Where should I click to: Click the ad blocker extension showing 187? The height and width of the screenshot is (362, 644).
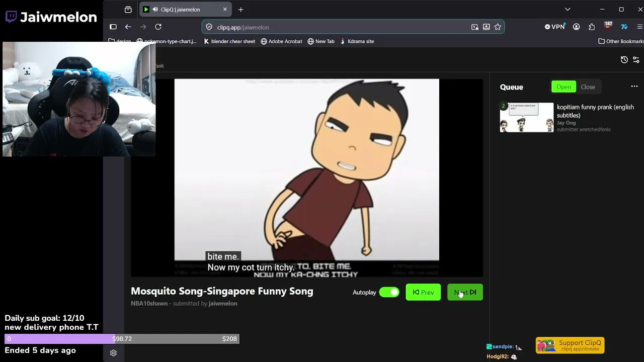[608, 27]
